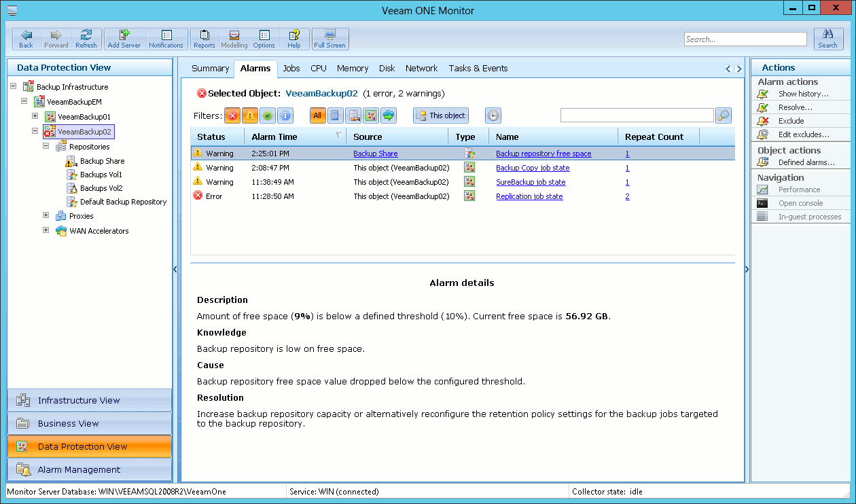The height and width of the screenshot is (504, 856).
Task: Sort alarms by the Alarm Time column
Action: click(x=296, y=137)
